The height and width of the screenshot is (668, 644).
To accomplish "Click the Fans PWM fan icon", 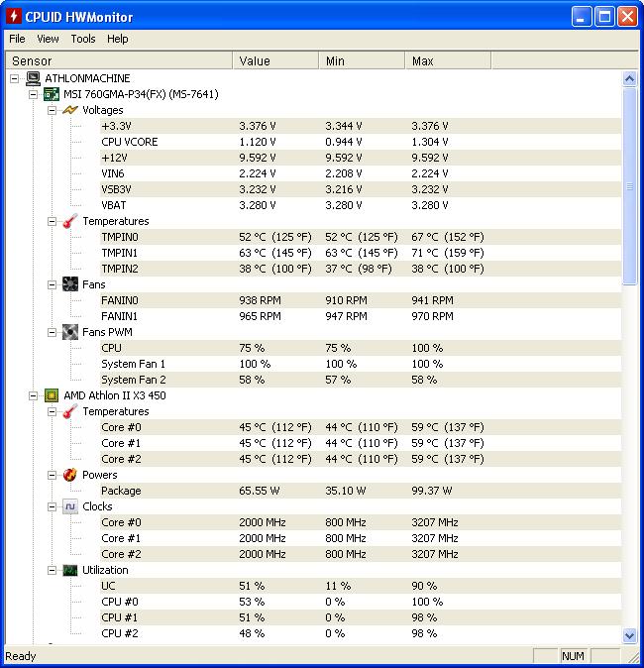I will 70,332.
